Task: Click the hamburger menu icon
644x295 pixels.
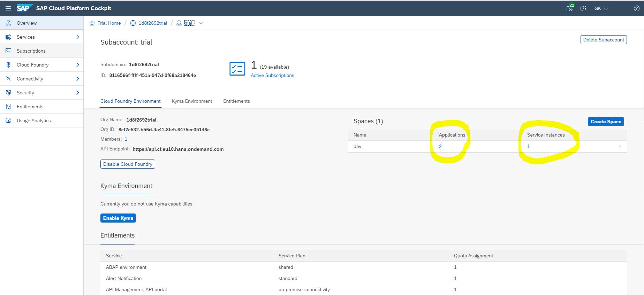Action: pyautogui.click(x=8, y=8)
